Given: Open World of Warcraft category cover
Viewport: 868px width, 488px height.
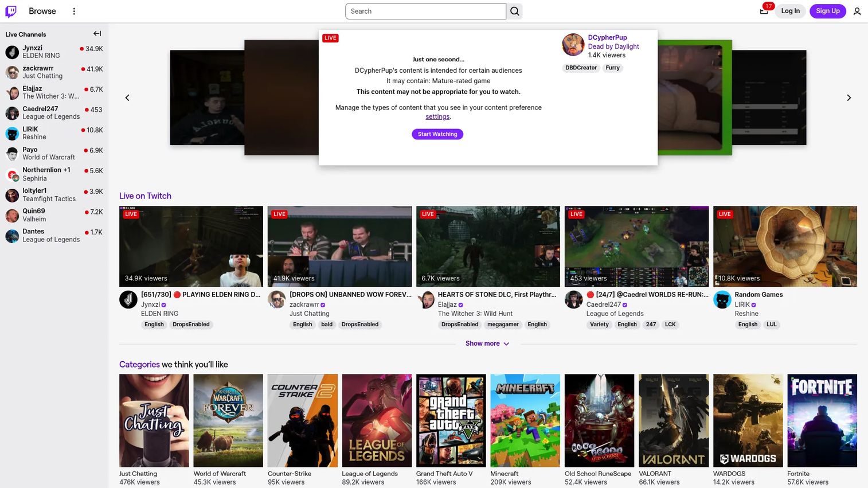Looking at the screenshot, I should (x=228, y=421).
